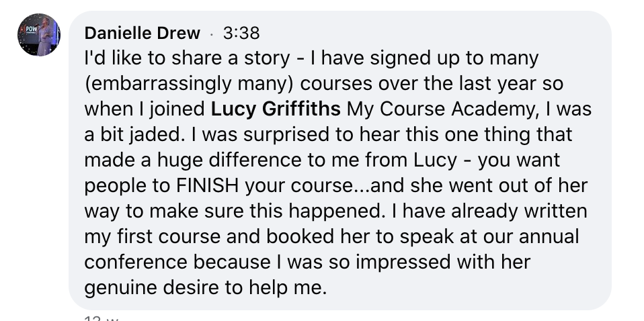Viewport: 644px width, 321px height.
Task: Jump to the 3:38 video timestamp
Action: 241,32
